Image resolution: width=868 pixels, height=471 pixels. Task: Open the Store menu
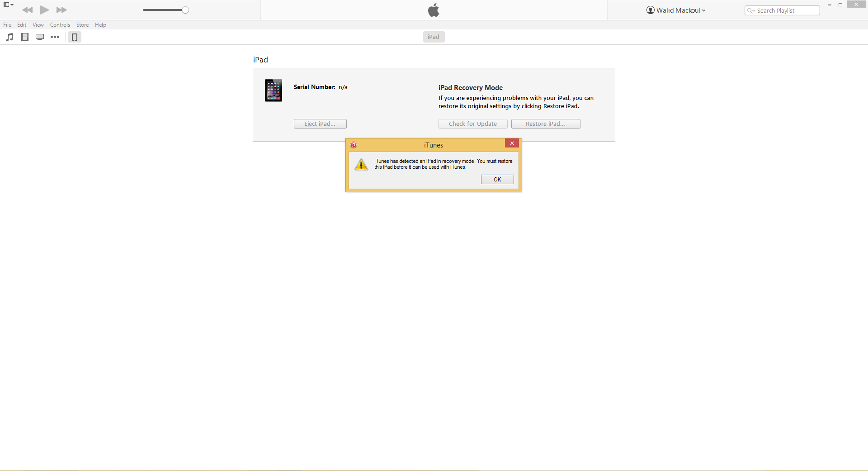click(x=82, y=25)
